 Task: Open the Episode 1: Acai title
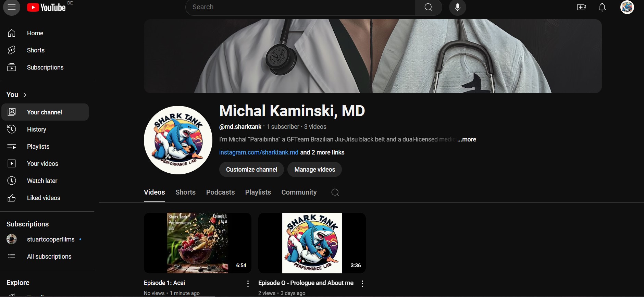tap(164, 283)
